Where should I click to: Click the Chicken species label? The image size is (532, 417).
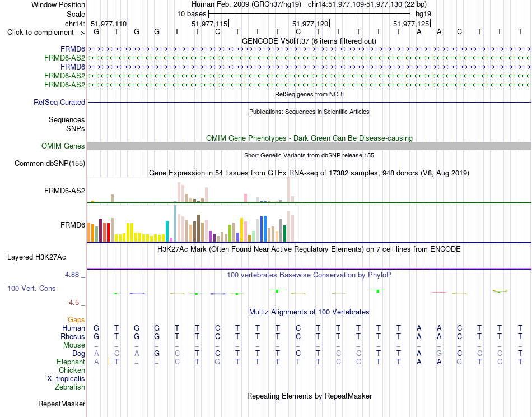72,370
